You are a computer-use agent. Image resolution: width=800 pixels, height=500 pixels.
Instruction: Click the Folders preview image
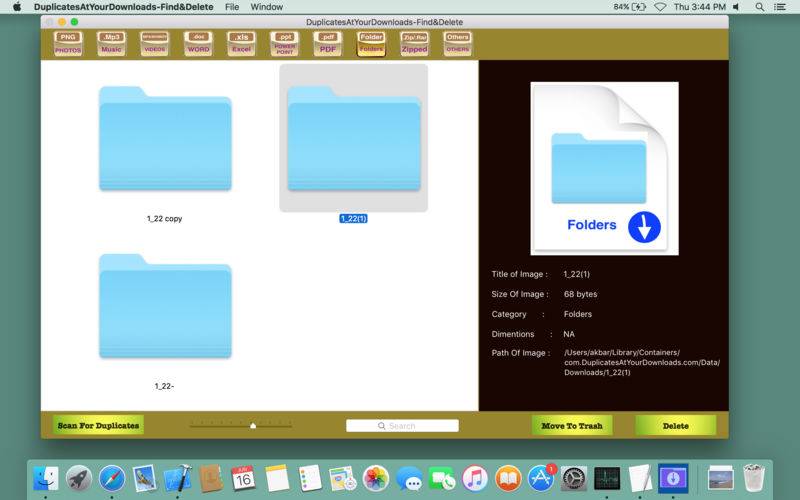click(x=604, y=168)
